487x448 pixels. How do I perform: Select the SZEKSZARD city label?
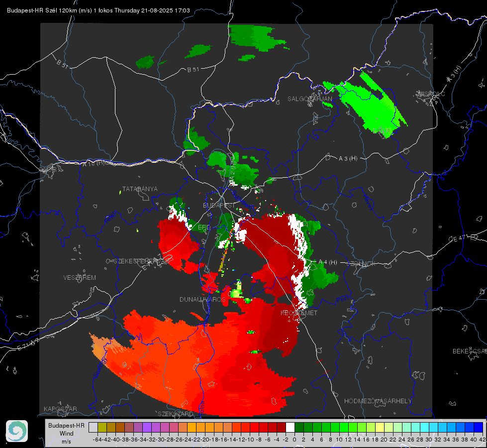pos(176,414)
